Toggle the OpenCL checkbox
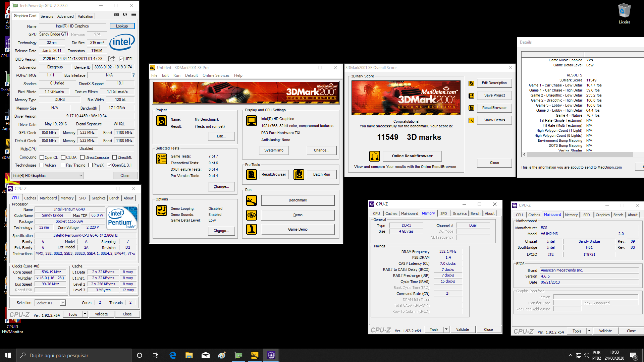This screenshot has height=362, width=644. (42, 158)
